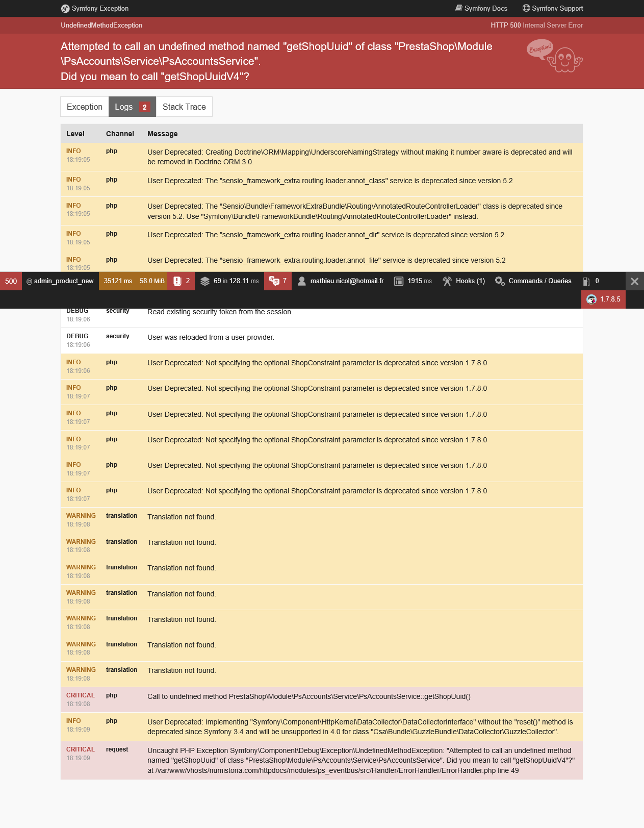644x828 pixels.
Task: Open the admin_product_new route panel
Action: click(x=60, y=281)
